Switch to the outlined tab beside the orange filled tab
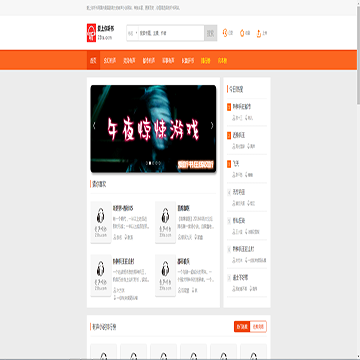 pyautogui.click(x=258, y=327)
